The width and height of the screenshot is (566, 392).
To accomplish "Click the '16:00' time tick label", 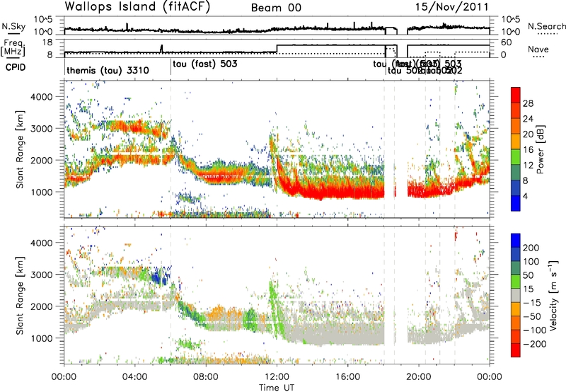I will (x=347, y=377).
